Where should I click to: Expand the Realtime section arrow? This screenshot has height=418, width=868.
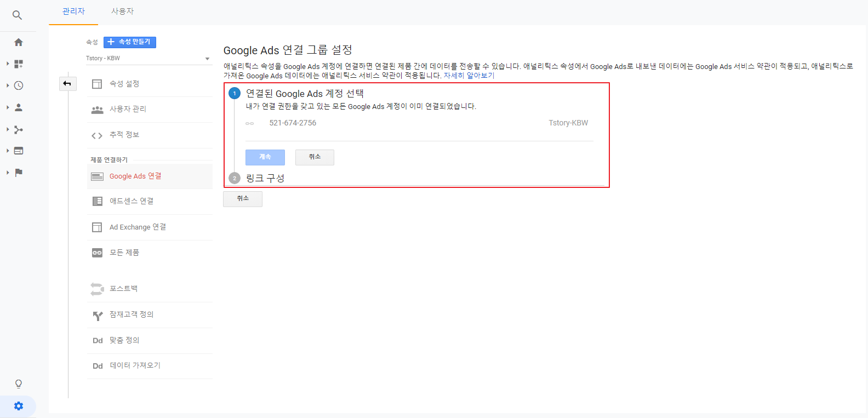[8, 85]
